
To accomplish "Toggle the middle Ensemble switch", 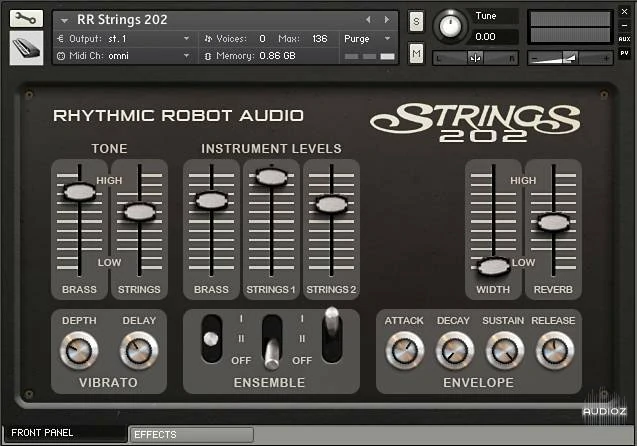I will point(272,342).
